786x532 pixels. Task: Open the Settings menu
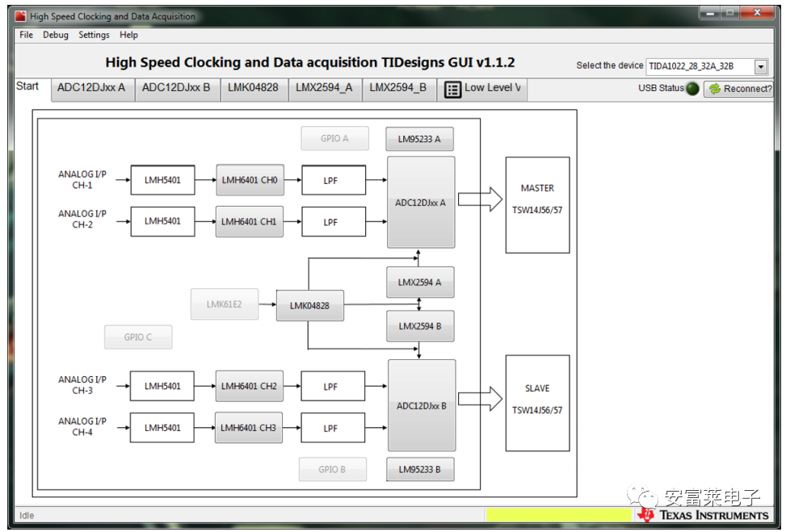(x=94, y=35)
